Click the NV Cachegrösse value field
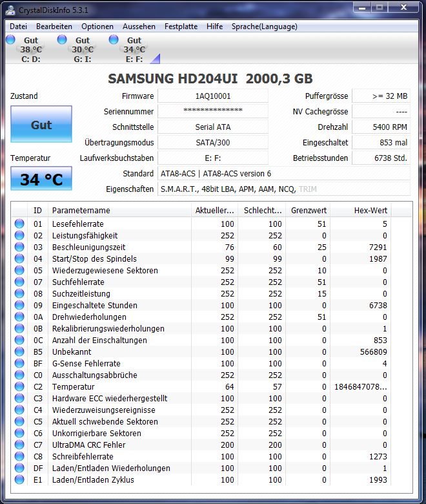 tap(381, 111)
